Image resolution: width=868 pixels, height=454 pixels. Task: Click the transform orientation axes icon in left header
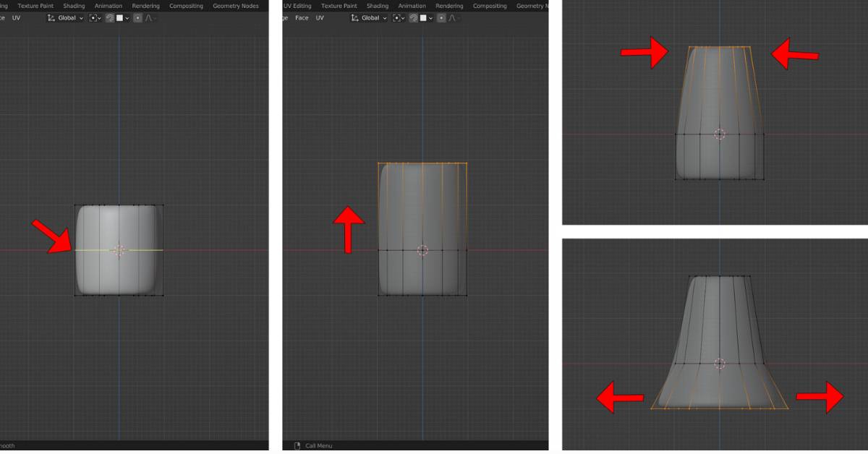[50, 18]
